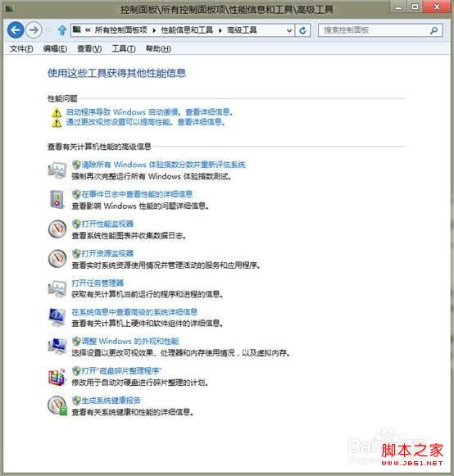Click the description 强制再次完整运行所有 Windows 体验指数测试

point(152,176)
